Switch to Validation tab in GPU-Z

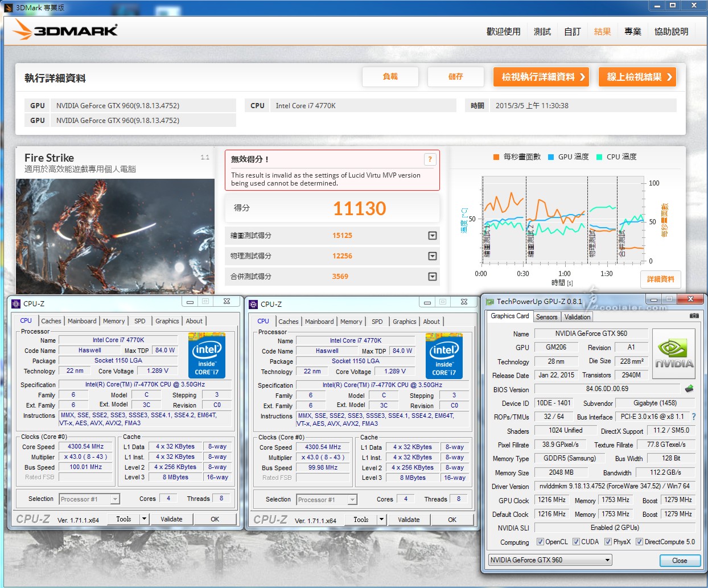pos(578,317)
